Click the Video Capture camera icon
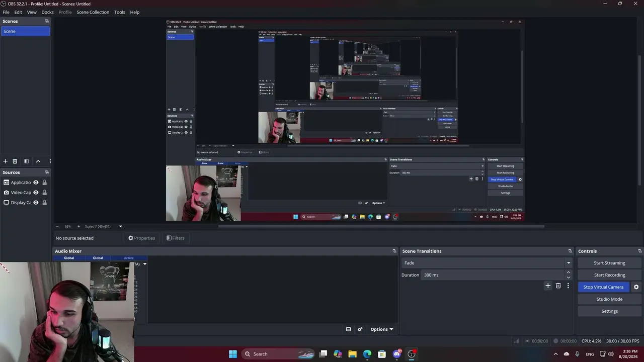644x362 pixels. click(6, 193)
